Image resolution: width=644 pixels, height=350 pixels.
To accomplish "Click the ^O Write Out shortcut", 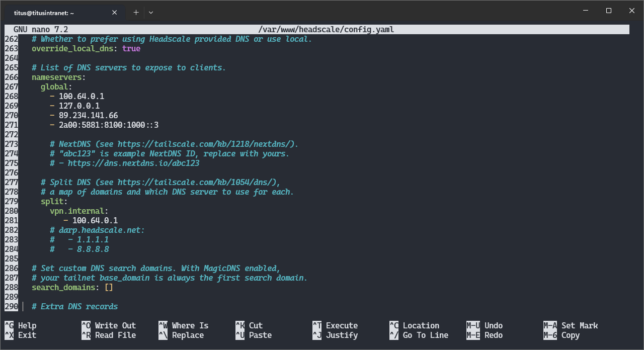I will coord(109,325).
